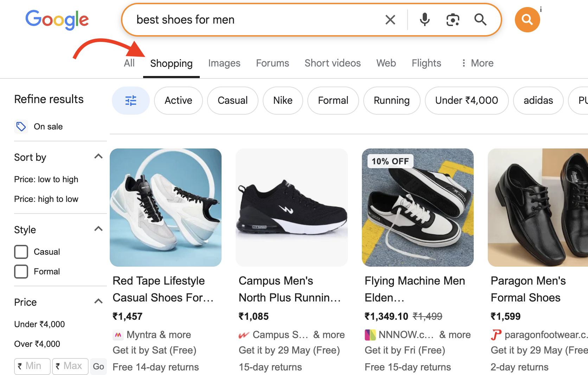Open the filter sliders chip

[x=131, y=101]
